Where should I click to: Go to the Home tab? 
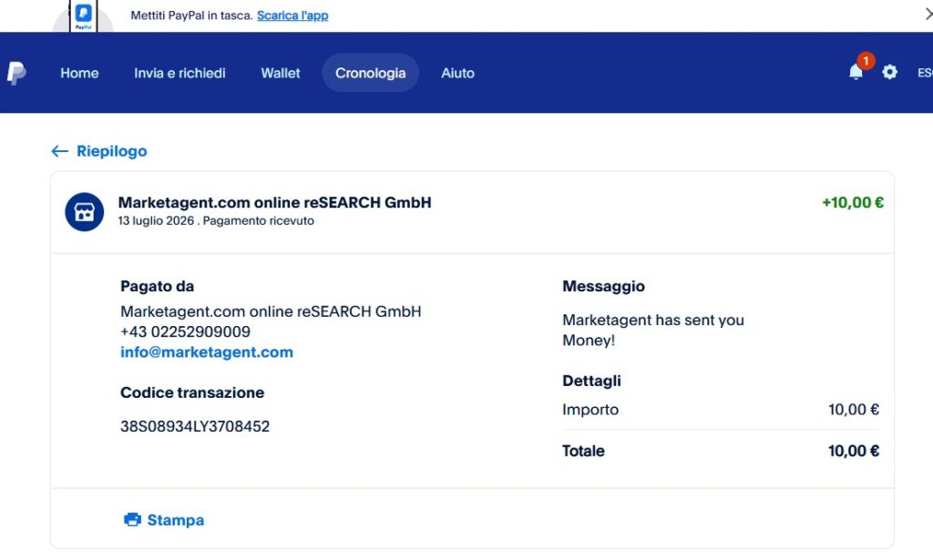coord(79,73)
